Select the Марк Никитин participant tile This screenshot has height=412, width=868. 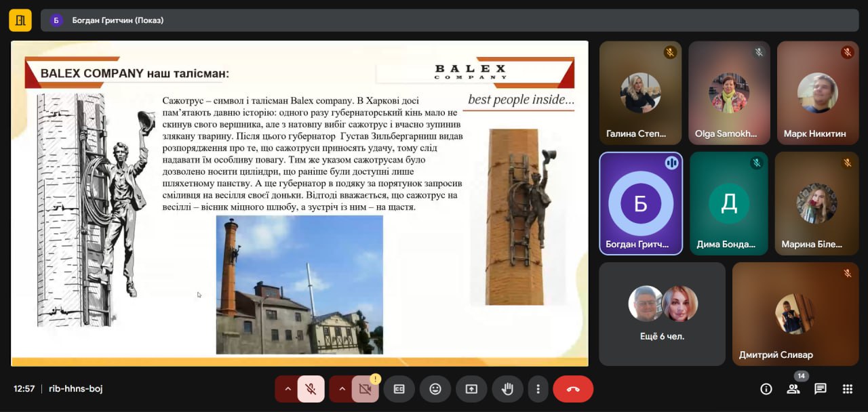[x=818, y=93]
